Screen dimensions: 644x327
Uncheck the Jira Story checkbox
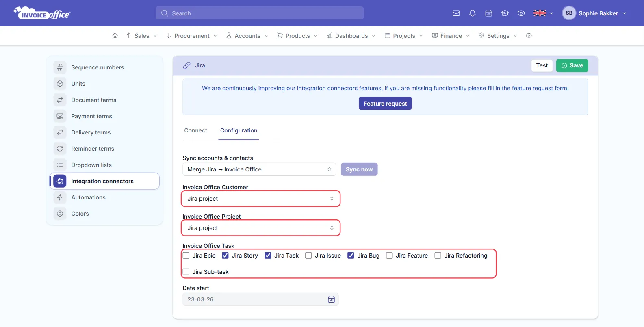click(225, 256)
